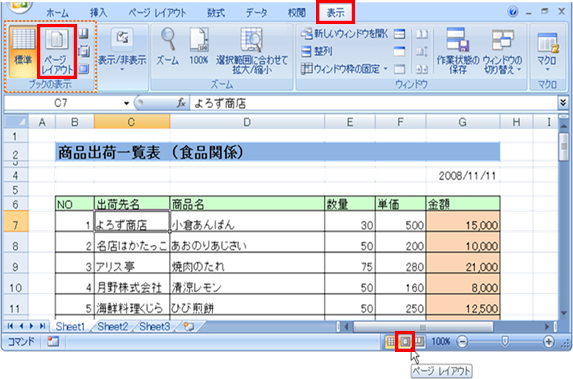Click the zoom slider handle
The width and height of the screenshot is (573, 379).
[x=505, y=342]
